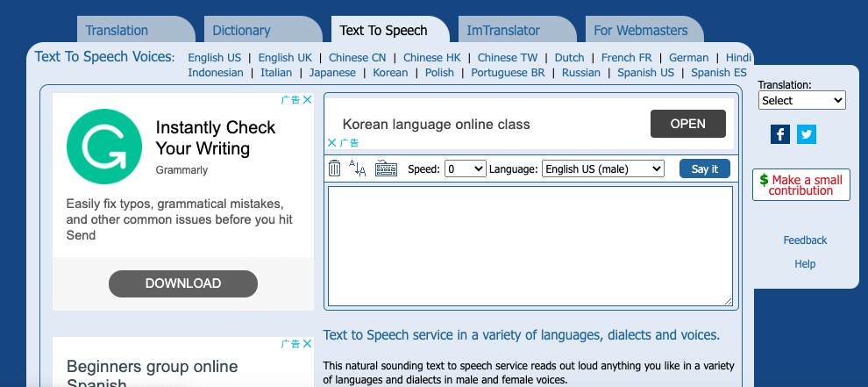This screenshot has height=387, width=868.
Task: Choose Dutch voice link
Action: coord(569,58)
